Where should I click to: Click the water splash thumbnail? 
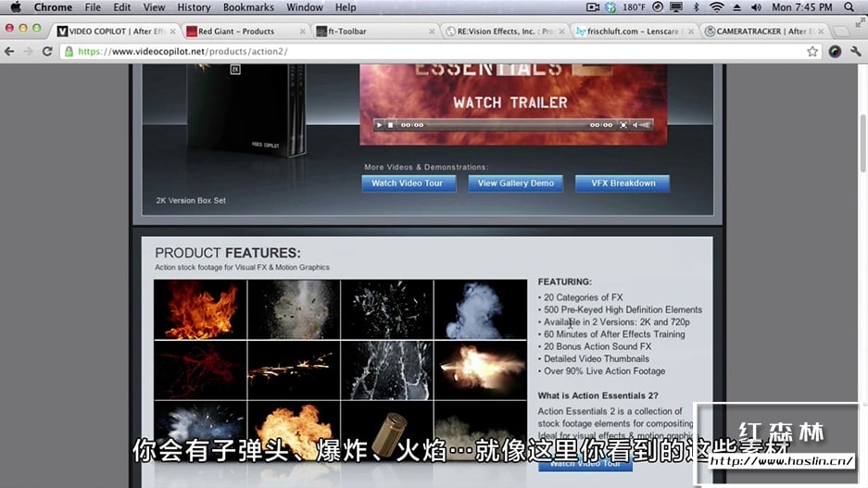(387, 370)
